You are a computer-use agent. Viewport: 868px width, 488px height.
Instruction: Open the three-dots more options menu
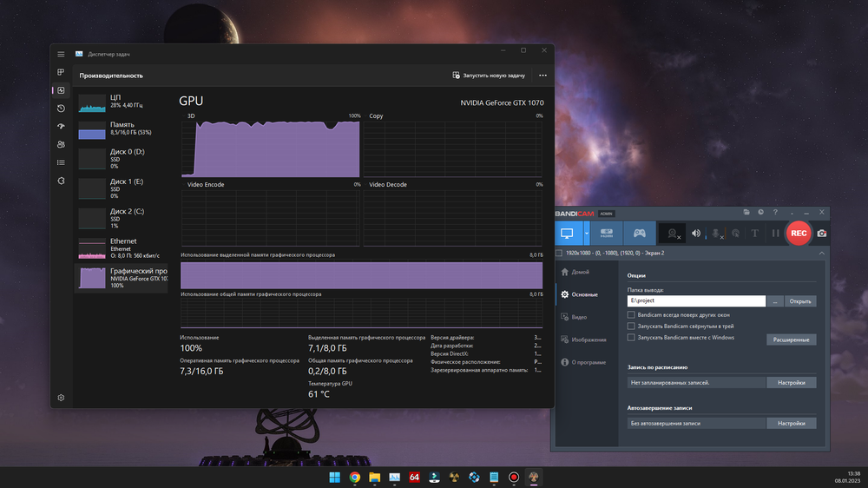[543, 76]
